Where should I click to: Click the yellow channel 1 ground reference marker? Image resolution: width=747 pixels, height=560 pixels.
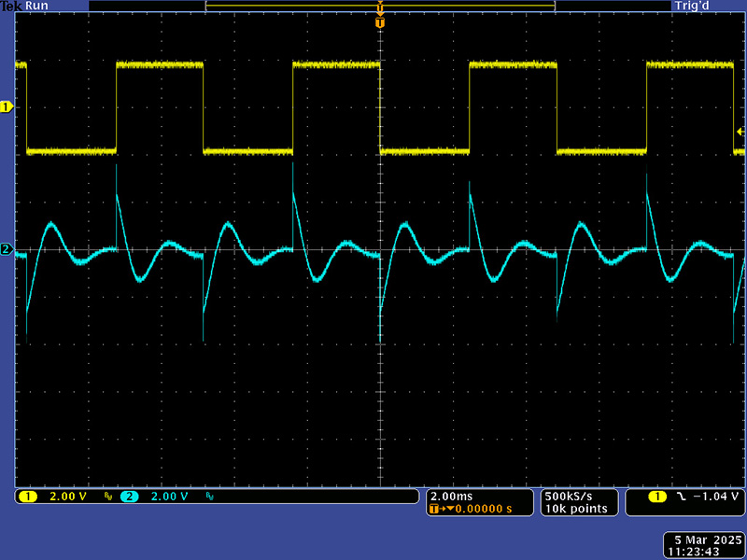[x=7, y=107]
